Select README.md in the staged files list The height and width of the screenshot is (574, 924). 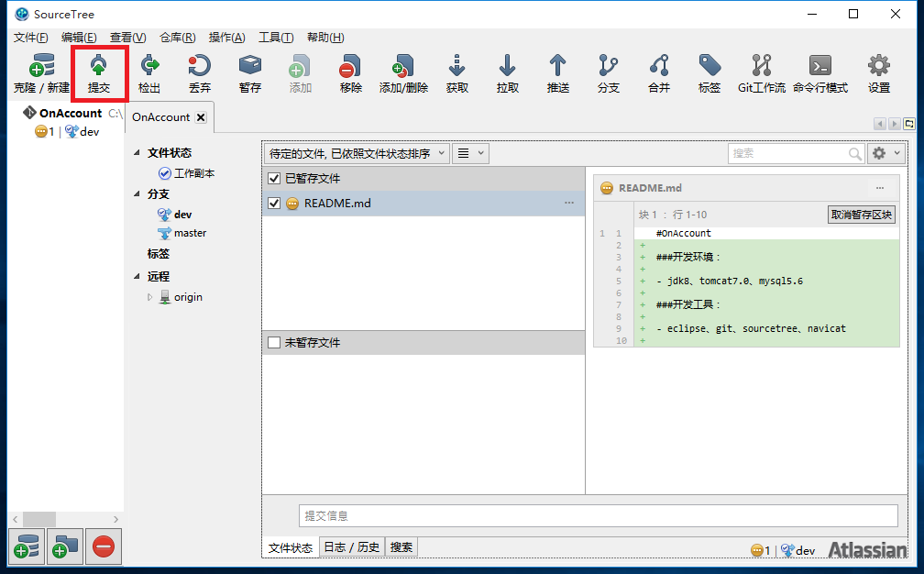click(x=423, y=204)
